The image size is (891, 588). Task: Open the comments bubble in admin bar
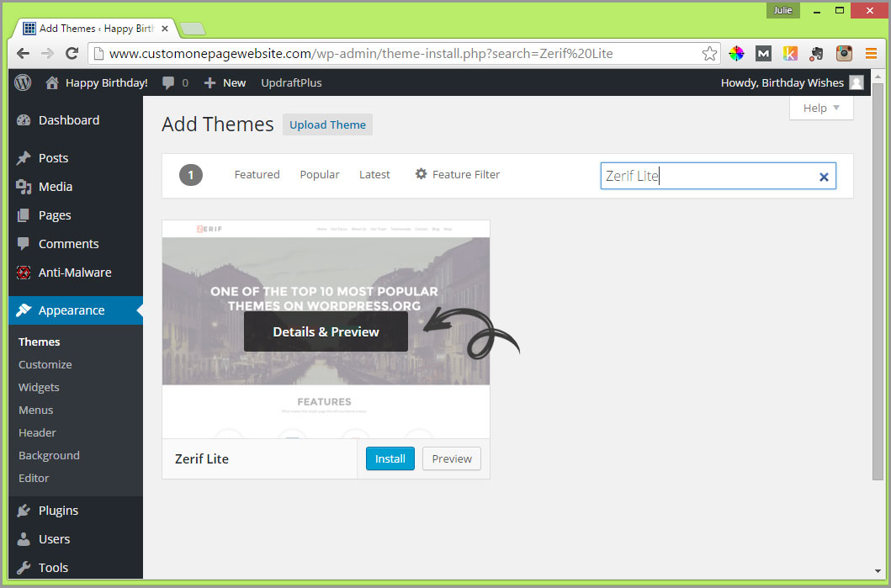pyautogui.click(x=175, y=83)
